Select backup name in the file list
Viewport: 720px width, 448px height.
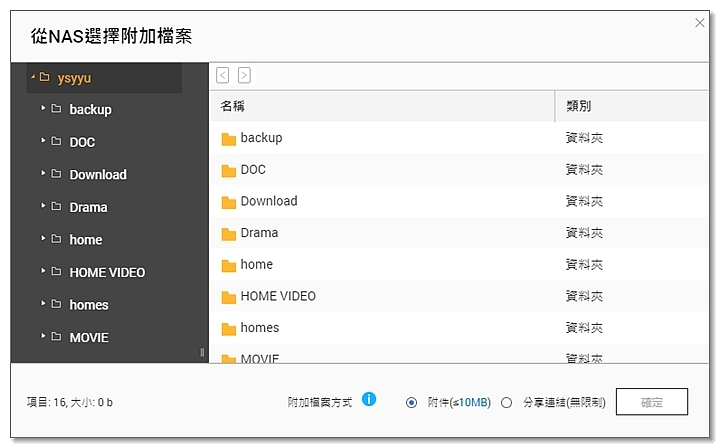[261, 138]
